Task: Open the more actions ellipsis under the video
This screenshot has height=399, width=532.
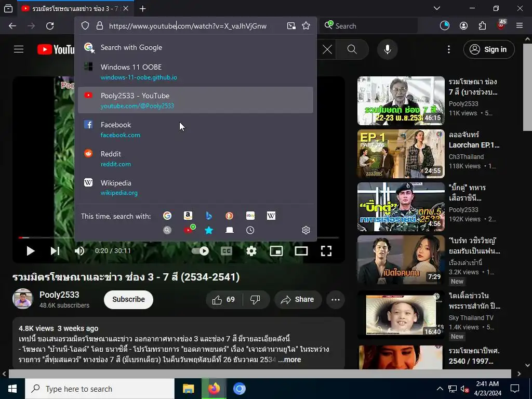Action: 336,300
